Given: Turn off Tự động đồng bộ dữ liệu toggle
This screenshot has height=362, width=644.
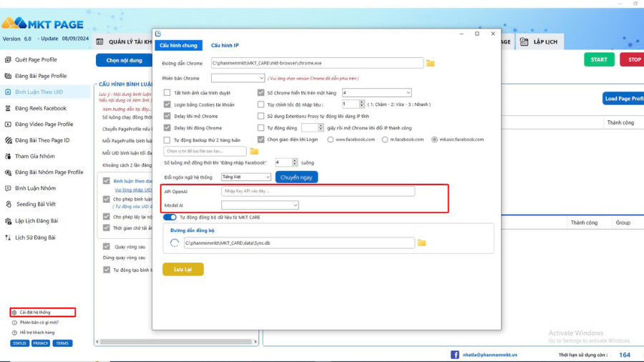Looking at the screenshot, I should pos(170,217).
